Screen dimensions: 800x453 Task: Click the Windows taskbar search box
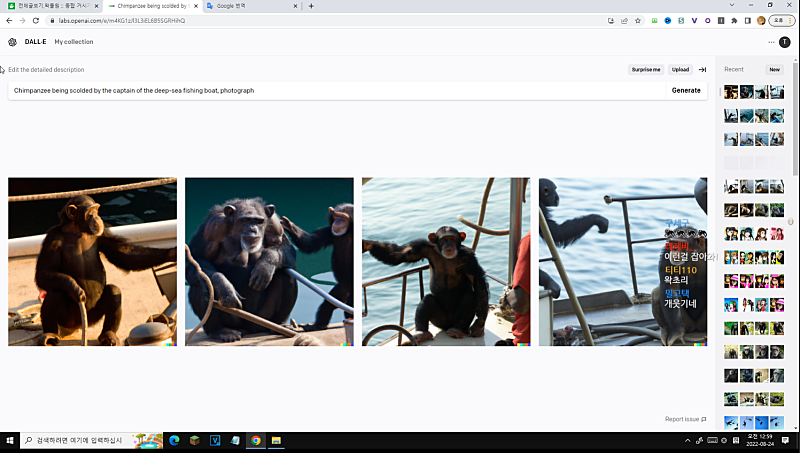click(x=92, y=440)
